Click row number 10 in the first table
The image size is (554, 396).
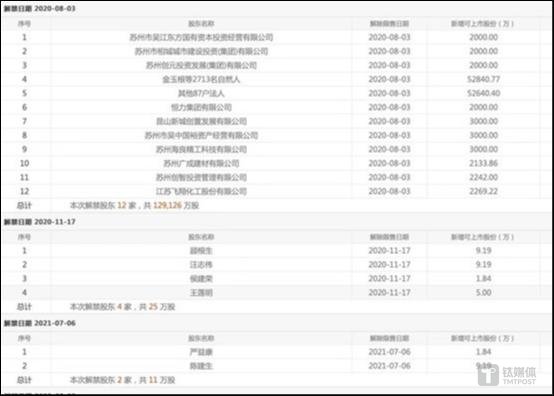24,163
